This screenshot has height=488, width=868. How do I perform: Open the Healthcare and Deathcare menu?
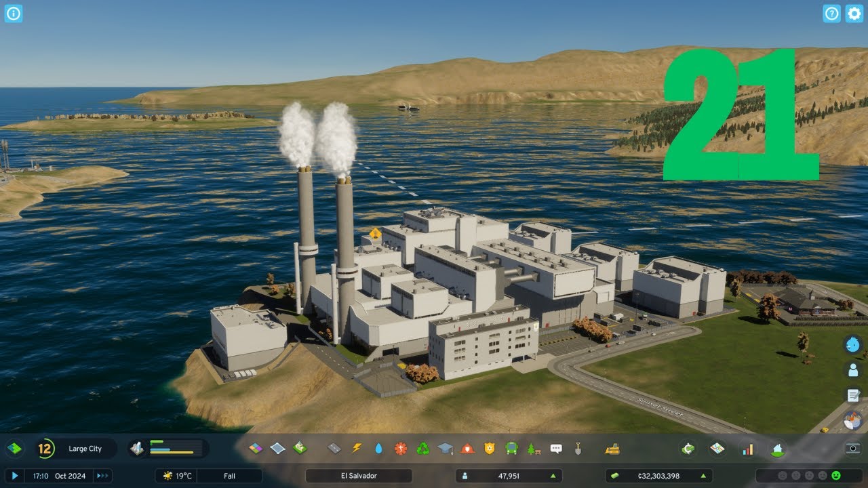(x=401, y=448)
